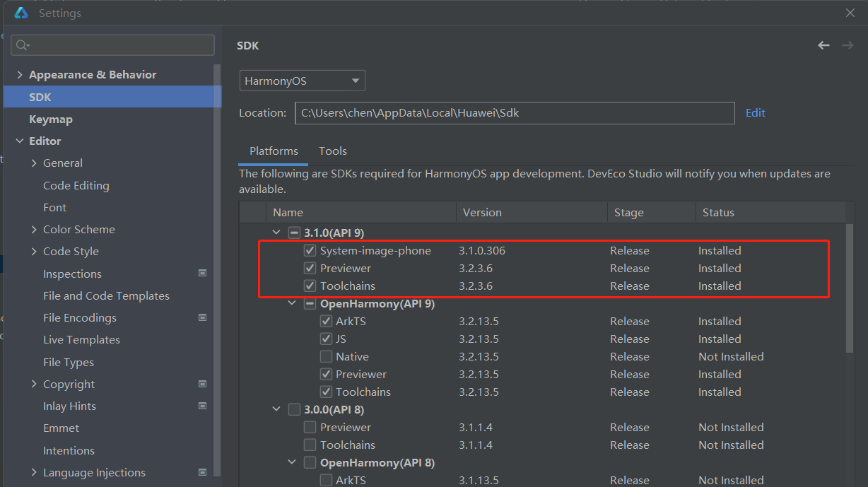
Task: Click the Version column header
Action: [532, 212]
